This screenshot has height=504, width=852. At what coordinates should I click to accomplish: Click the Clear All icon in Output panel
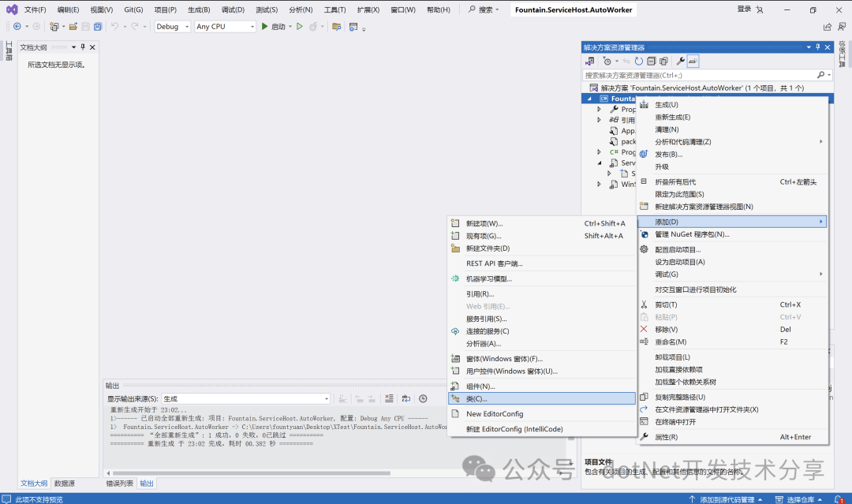click(389, 399)
